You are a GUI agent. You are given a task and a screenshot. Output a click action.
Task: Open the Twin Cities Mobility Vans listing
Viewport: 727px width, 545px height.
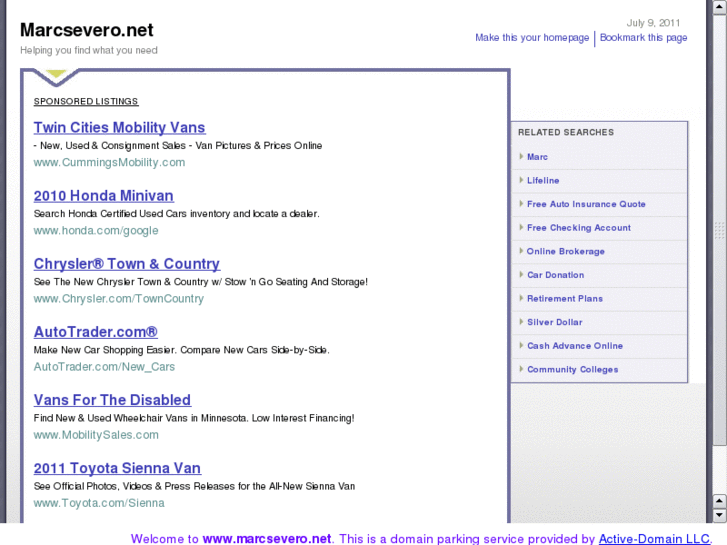120,128
